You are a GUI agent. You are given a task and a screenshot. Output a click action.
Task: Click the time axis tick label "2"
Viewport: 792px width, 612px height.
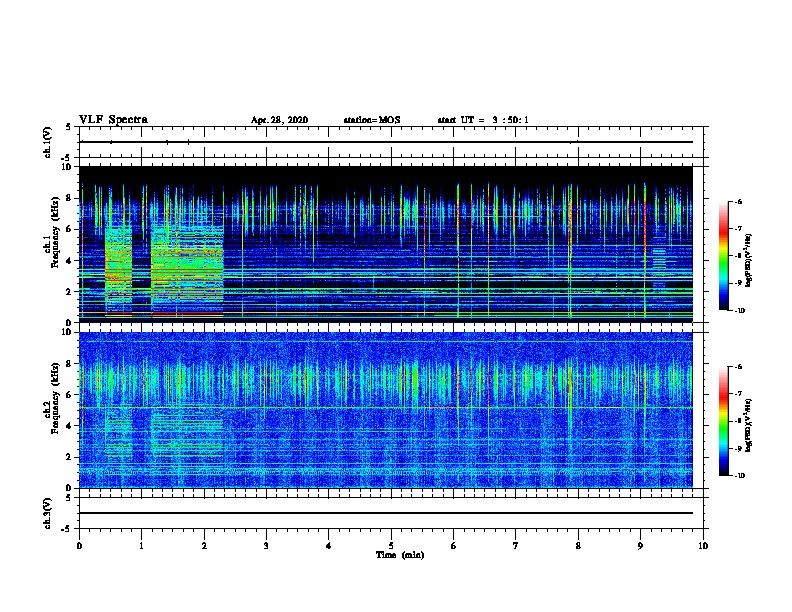[204, 546]
